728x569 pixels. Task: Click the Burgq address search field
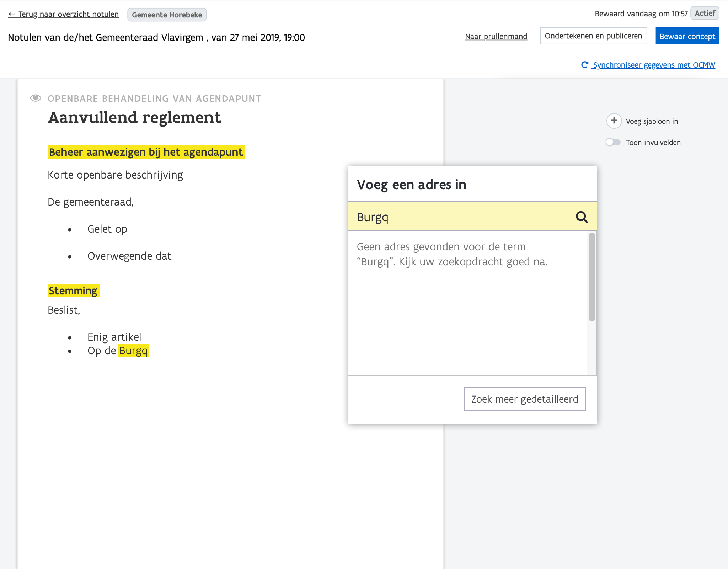pyautogui.click(x=462, y=217)
